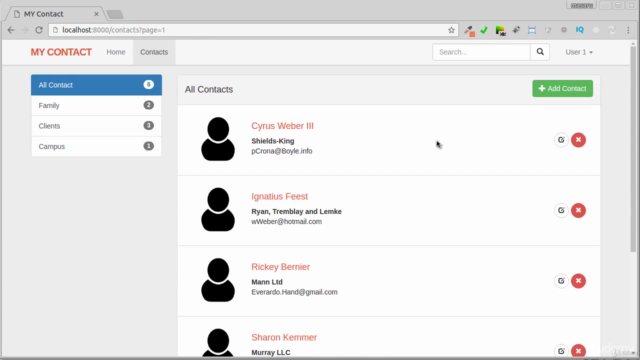Select the All Contact group
640x360 pixels.
(x=96, y=85)
